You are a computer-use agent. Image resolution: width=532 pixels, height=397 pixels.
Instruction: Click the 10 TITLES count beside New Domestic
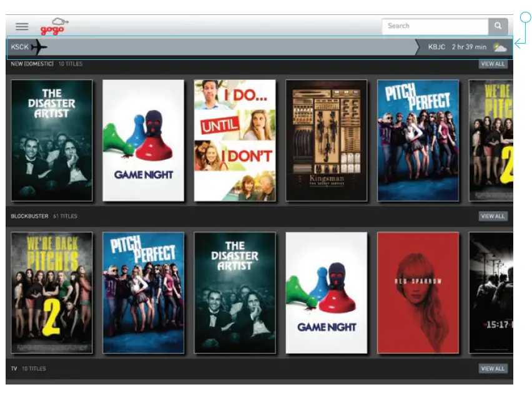click(70, 64)
